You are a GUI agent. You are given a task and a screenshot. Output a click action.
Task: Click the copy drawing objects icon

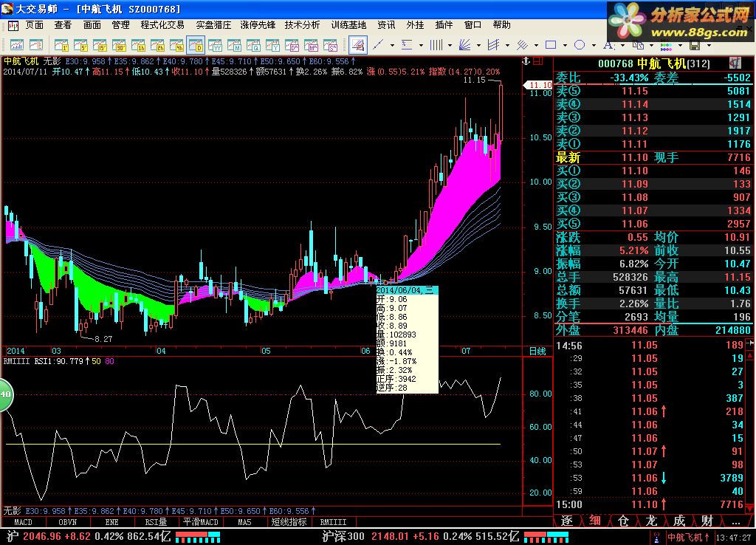click(x=637, y=45)
